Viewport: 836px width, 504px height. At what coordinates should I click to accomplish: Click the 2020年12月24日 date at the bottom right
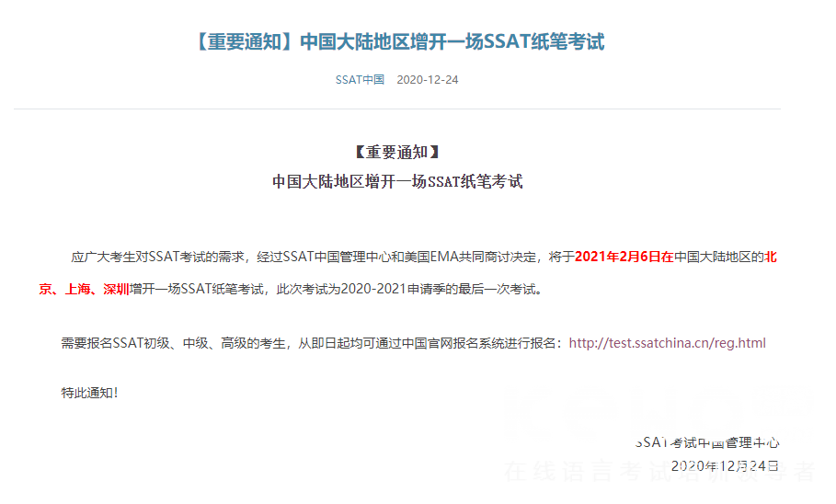[725, 465]
